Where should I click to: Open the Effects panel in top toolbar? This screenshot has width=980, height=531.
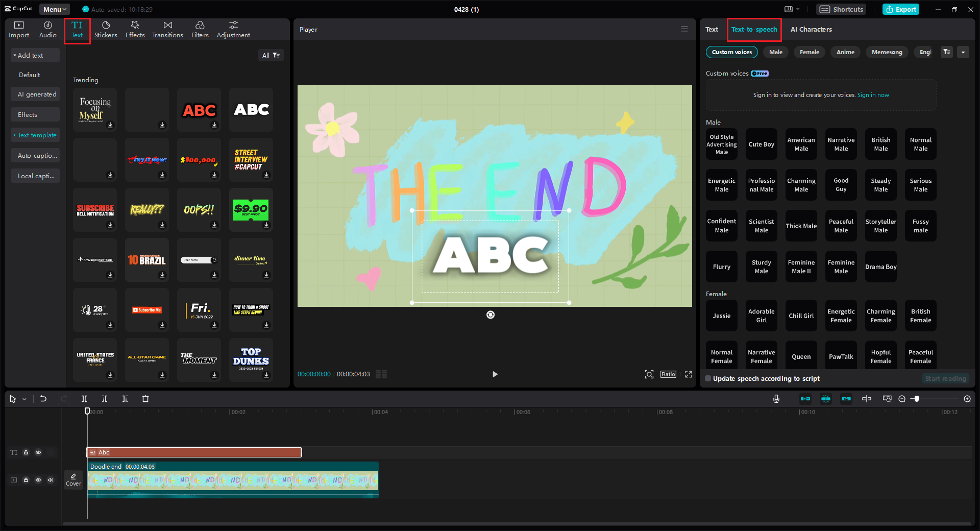tap(135, 30)
